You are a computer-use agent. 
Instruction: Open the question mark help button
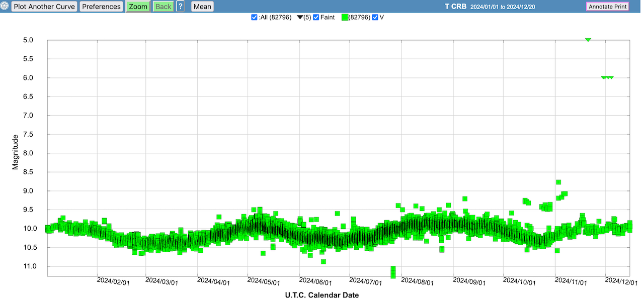[x=181, y=7]
